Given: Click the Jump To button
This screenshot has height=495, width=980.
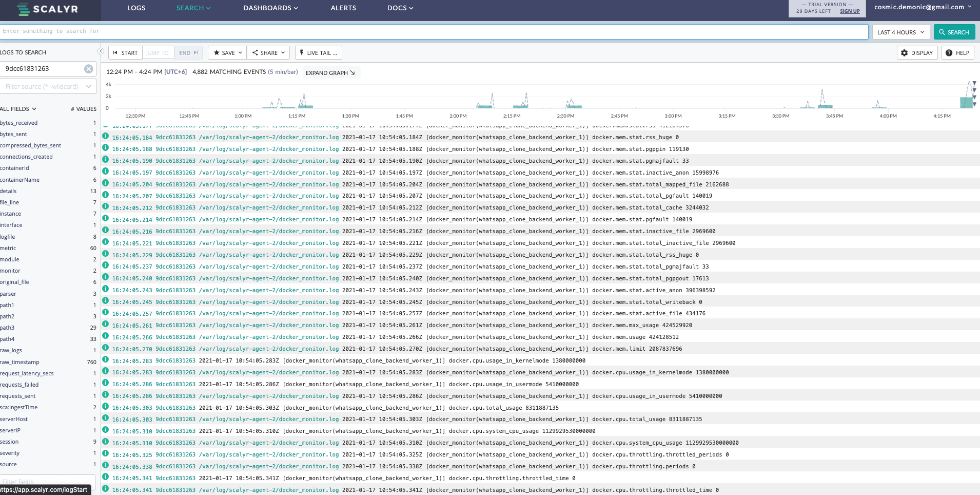Looking at the screenshot, I should point(158,53).
